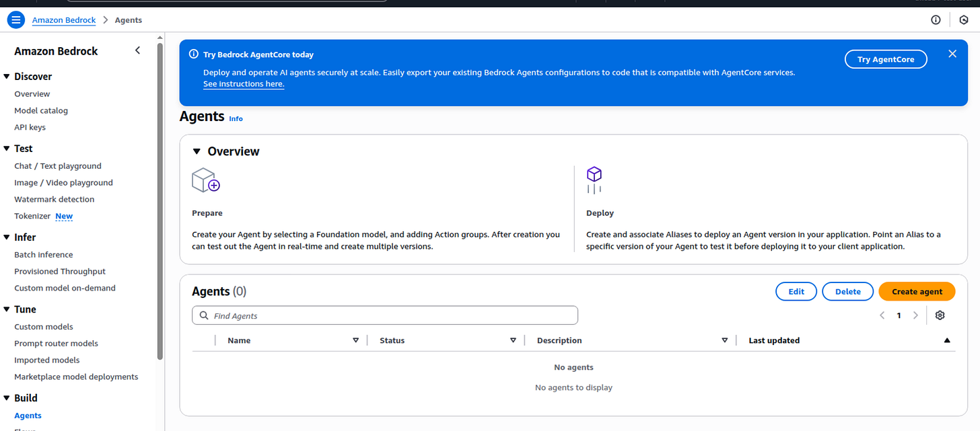
Task: Click page number 1 in pagination
Action: (x=899, y=315)
